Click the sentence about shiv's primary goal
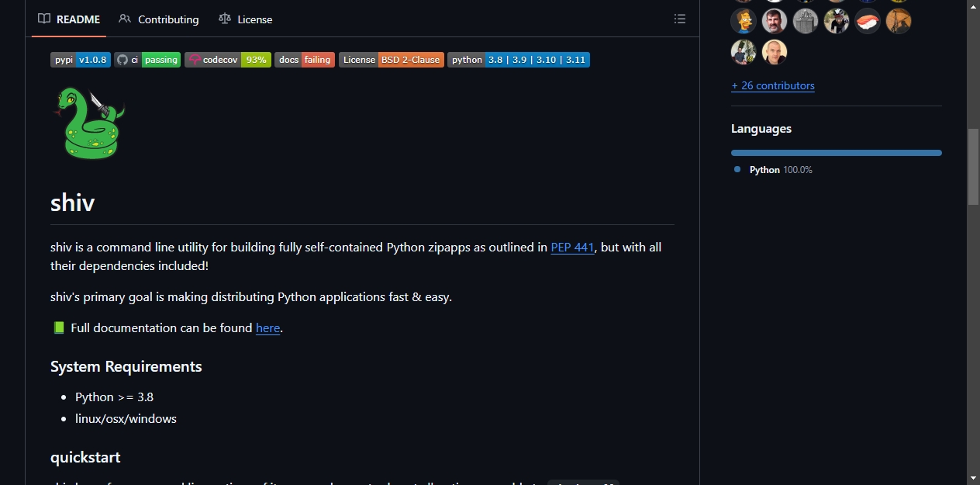Image resolution: width=980 pixels, height=485 pixels. pos(251,297)
